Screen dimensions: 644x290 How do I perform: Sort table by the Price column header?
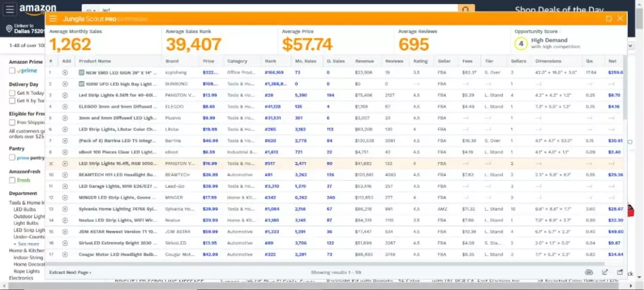[208, 61]
